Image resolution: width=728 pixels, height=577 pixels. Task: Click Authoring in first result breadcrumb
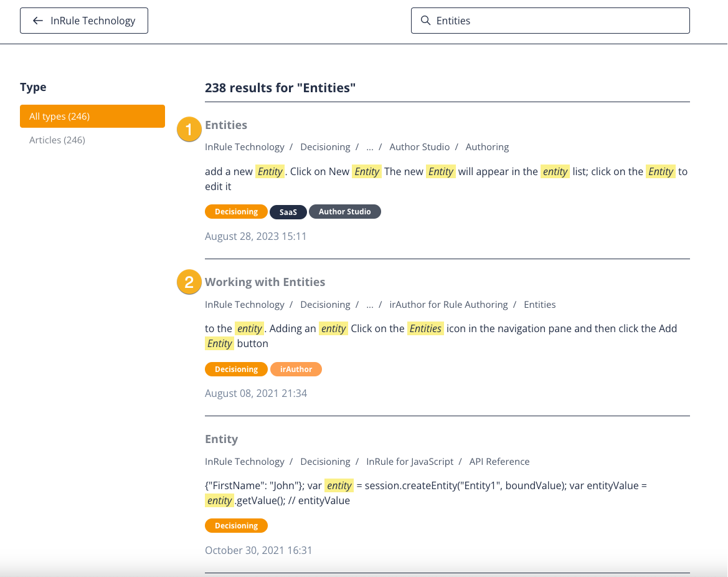coord(487,147)
